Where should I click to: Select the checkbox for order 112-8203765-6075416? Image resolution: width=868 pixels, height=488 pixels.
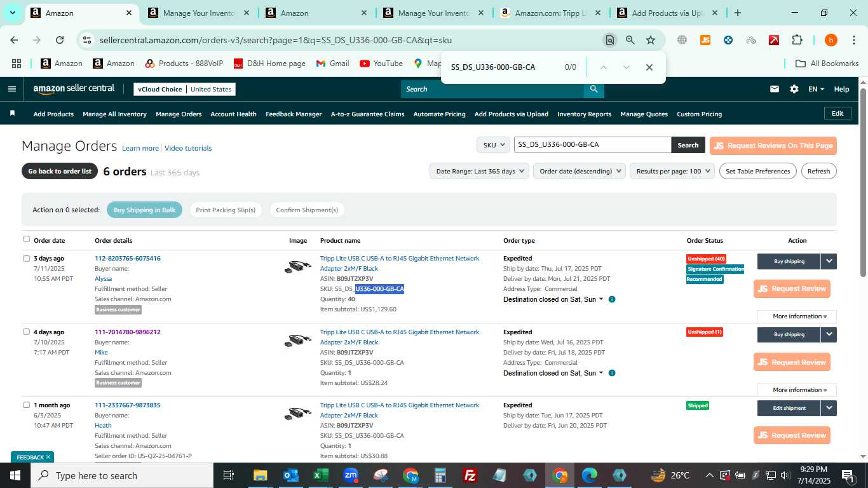(27, 258)
